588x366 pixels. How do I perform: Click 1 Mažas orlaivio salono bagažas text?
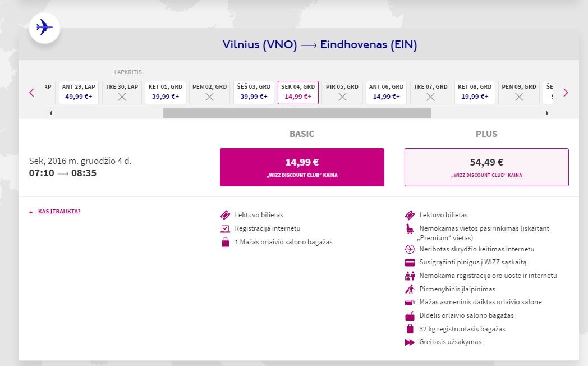(283, 242)
